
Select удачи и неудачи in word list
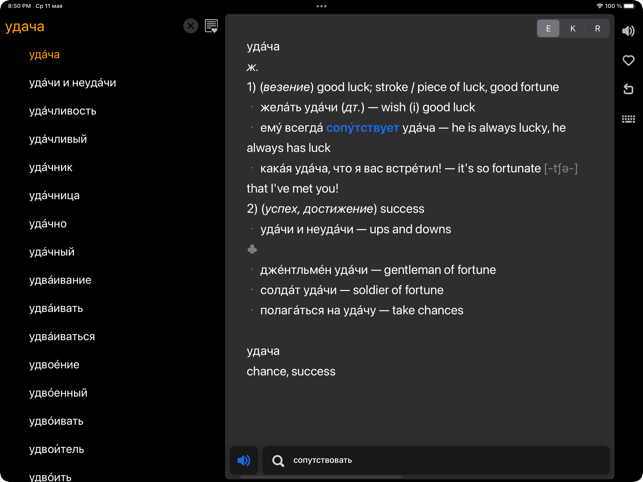point(72,83)
